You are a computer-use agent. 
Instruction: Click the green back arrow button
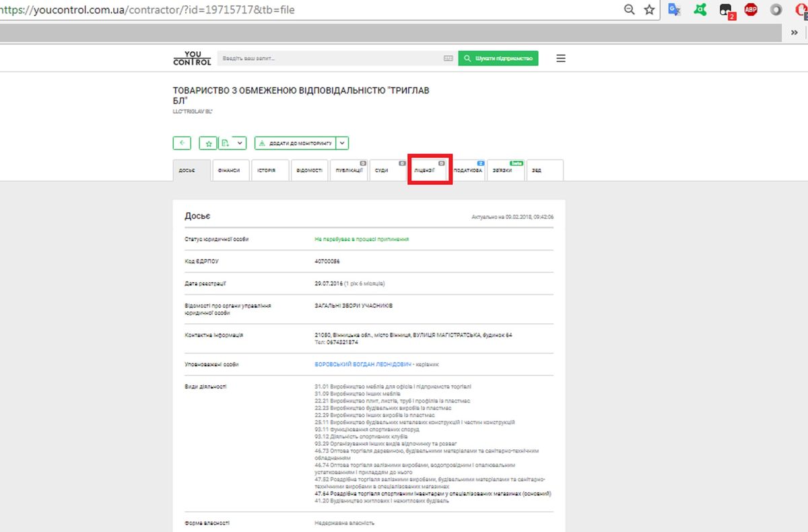pyautogui.click(x=182, y=143)
